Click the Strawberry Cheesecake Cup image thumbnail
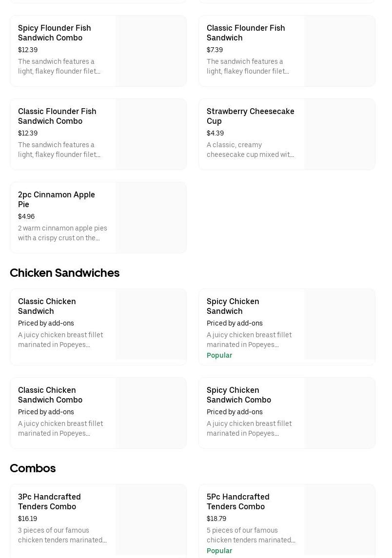 (339, 134)
